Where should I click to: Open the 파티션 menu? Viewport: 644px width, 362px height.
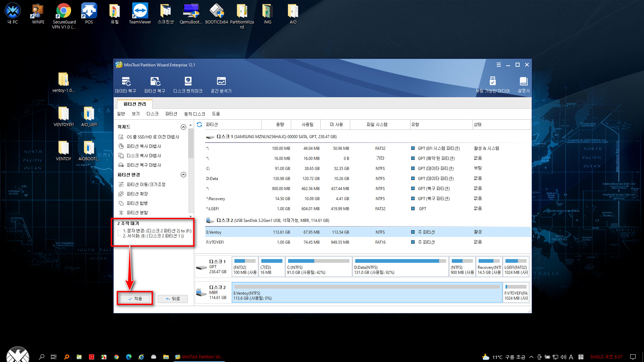pos(171,114)
